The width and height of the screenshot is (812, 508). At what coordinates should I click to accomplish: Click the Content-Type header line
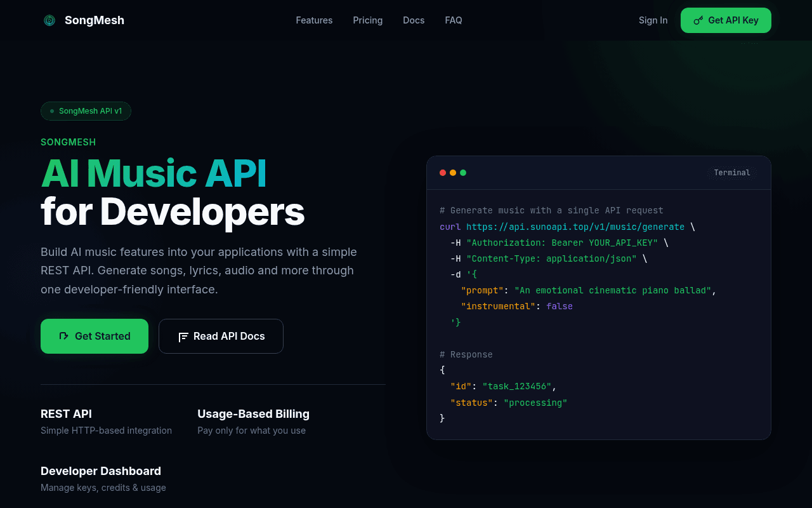[x=549, y=258]
